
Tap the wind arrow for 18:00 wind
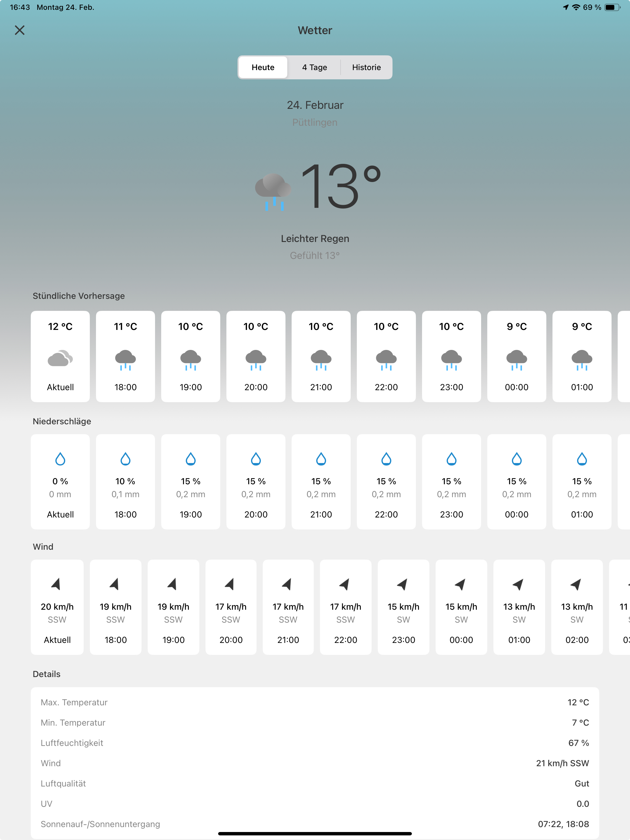(115, 584)
